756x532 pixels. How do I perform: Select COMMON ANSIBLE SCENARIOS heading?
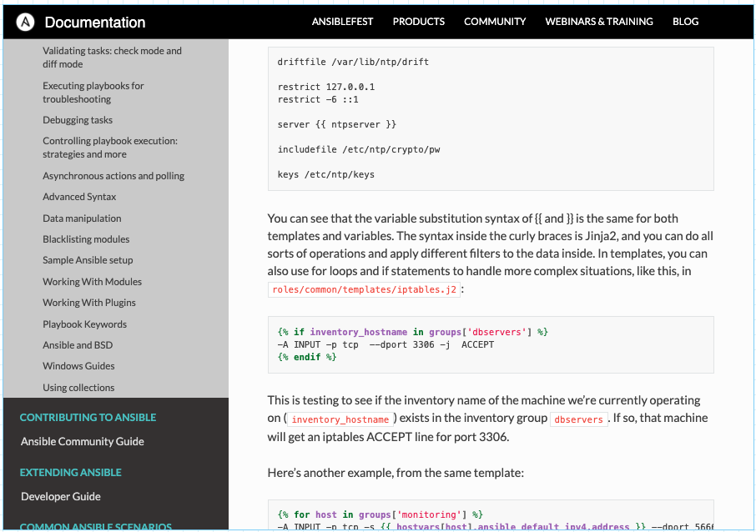[95, 526]
